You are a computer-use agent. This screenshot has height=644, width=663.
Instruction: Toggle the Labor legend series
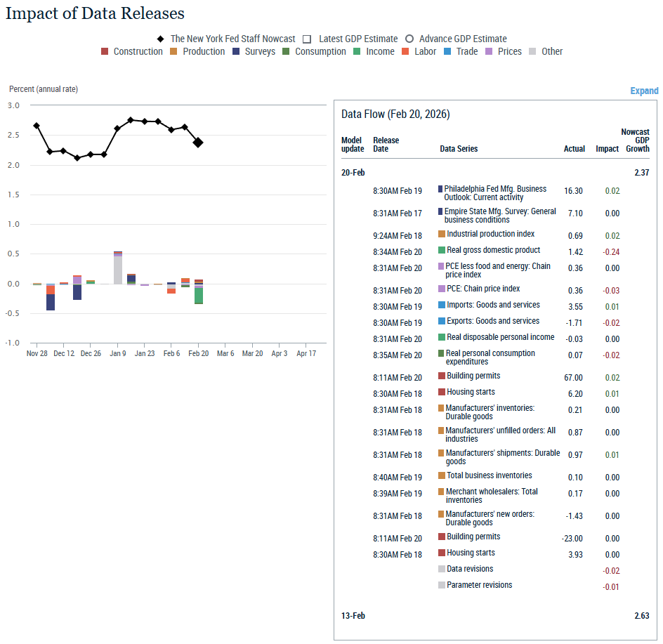point(419,51)
